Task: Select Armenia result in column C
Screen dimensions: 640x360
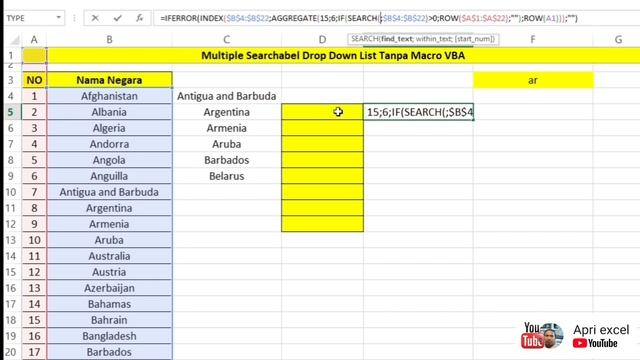Action: pyautogui.click(x=227, y=128)
